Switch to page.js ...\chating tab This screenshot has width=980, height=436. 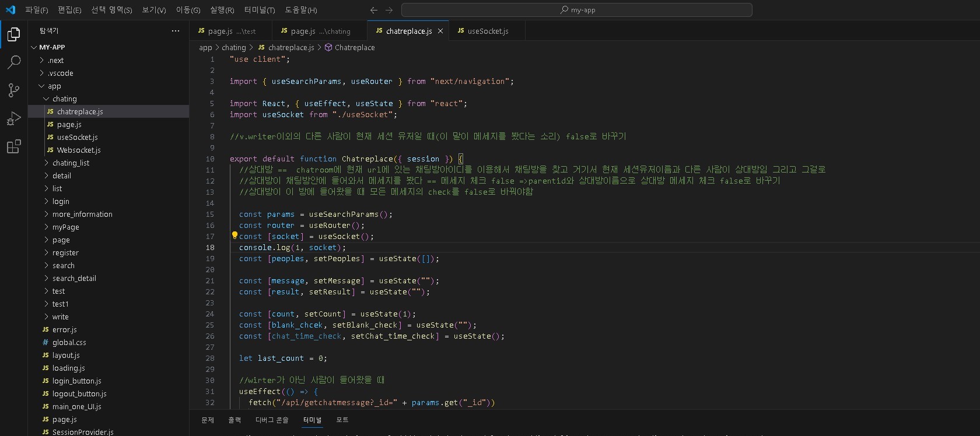click(x=320, y=31)
